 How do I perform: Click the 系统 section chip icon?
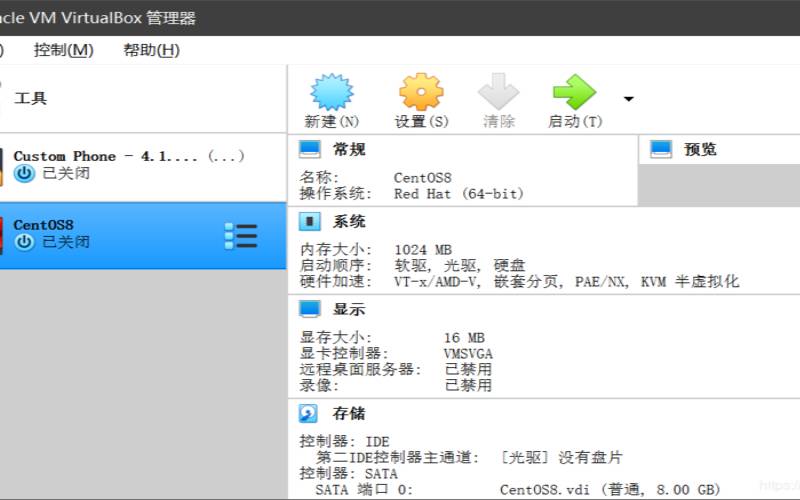coord(310,222)
